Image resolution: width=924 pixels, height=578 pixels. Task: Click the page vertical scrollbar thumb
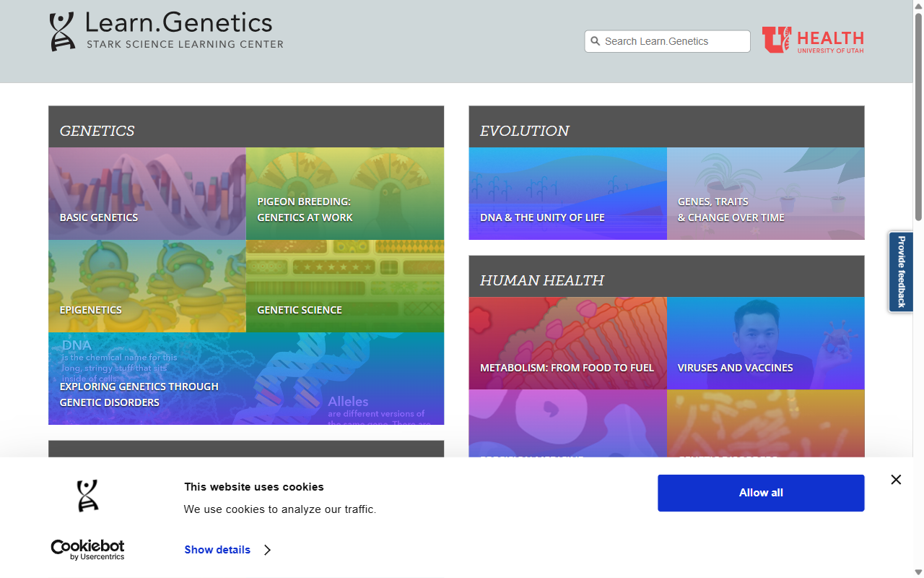tap(918, 116)
